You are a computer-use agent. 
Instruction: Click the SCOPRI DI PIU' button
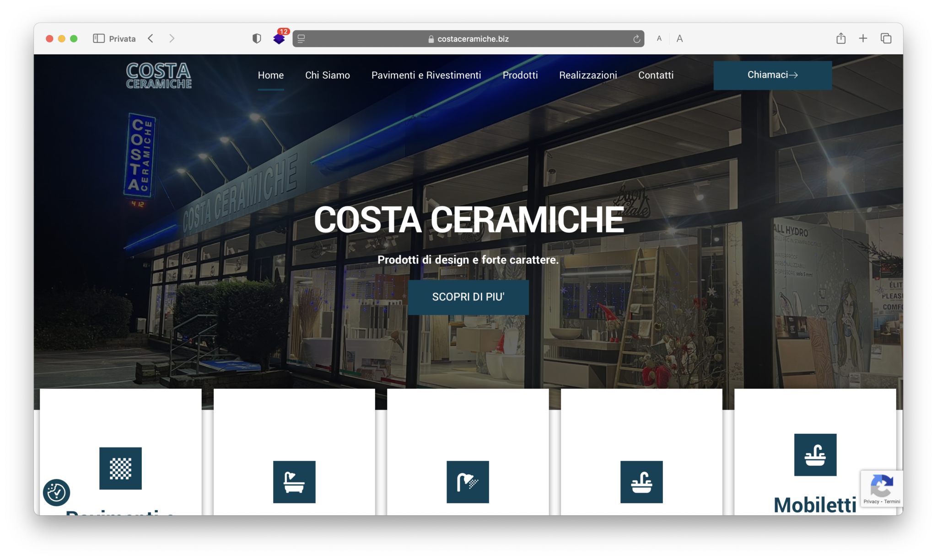468,297
